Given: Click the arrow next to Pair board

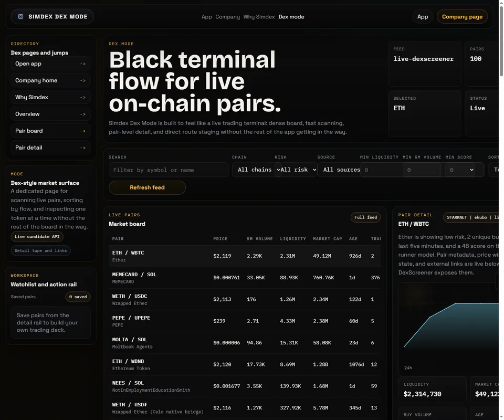Looking at the screenshot, I should click(x=82, y=131).
